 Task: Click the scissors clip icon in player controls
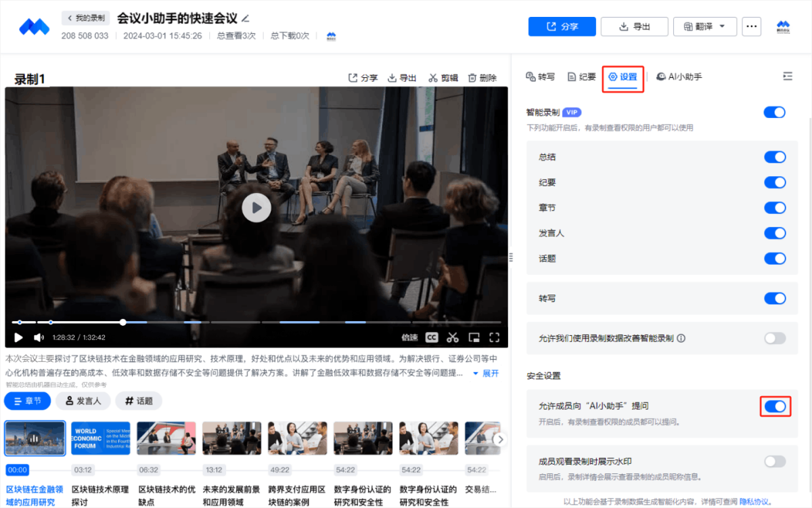pyautogui.click(x=453, y=337)
